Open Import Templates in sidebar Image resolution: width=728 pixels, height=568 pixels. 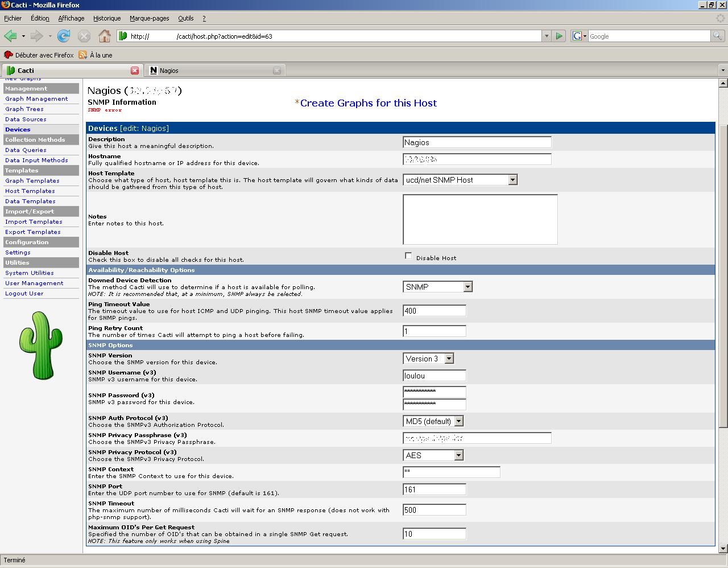pos(34,222)
